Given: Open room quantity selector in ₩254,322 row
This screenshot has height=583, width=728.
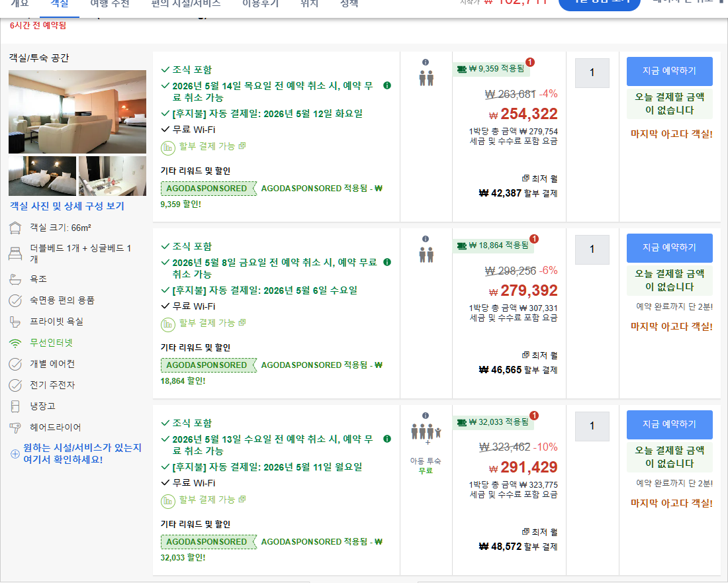Looking at the screenshot, I should [x=592, y=73].
